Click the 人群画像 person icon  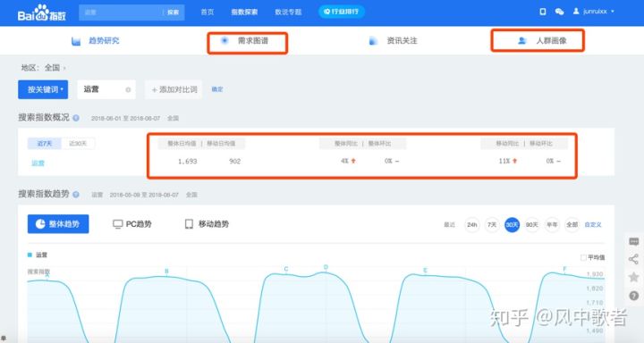click(522, 40)
